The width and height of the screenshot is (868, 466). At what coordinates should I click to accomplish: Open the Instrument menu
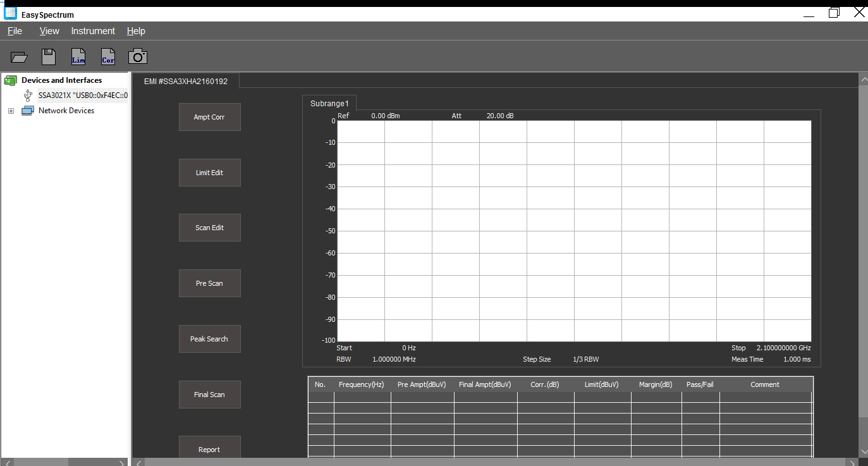pos(93,31)
